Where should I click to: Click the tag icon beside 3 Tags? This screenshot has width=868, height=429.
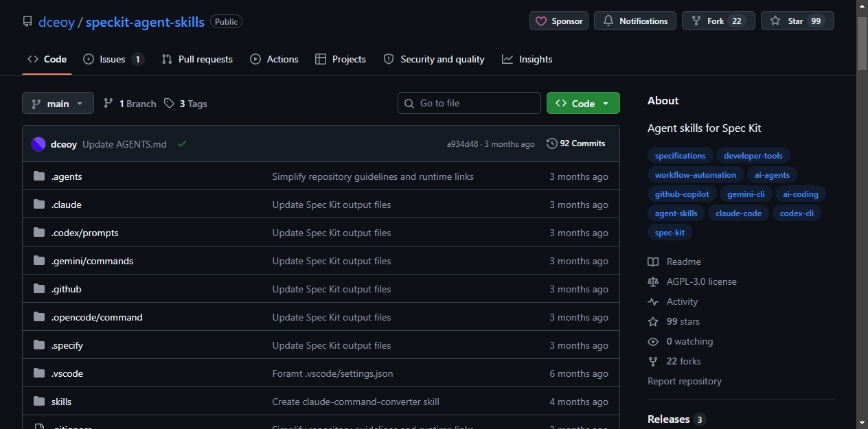(170, 104)
